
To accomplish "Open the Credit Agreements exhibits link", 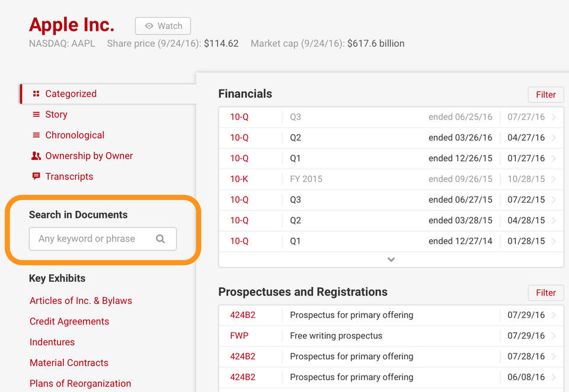I will point(69,322).
